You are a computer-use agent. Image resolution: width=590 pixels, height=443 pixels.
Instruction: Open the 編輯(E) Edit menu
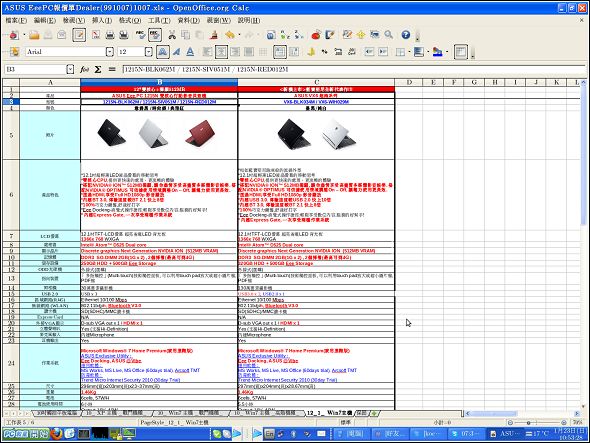pos(44,20)
